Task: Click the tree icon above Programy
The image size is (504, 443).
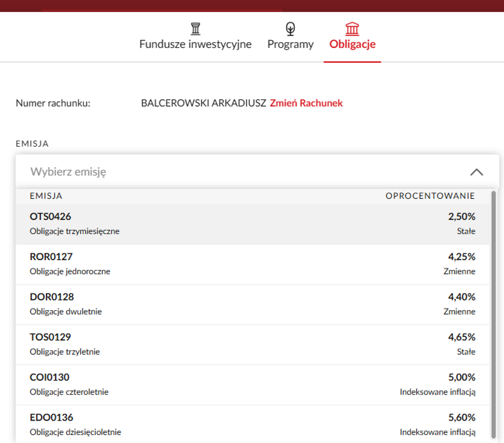Action: (290, 29)
